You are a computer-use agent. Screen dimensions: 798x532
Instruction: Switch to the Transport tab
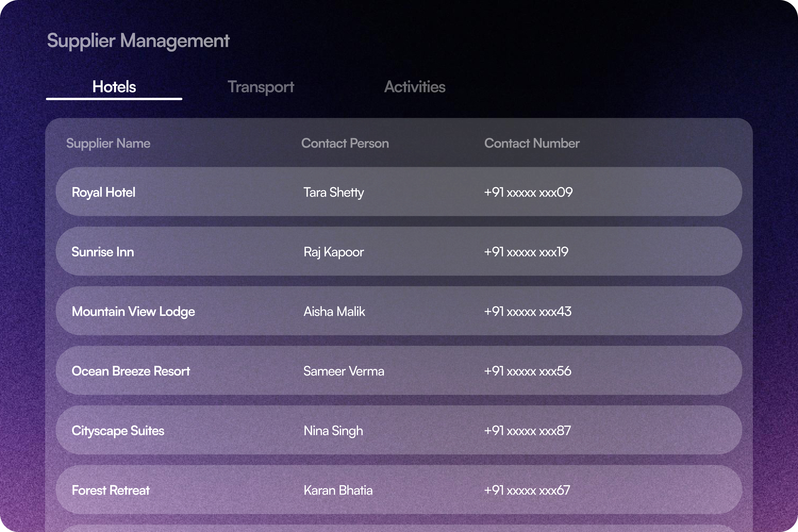[261, 87]
